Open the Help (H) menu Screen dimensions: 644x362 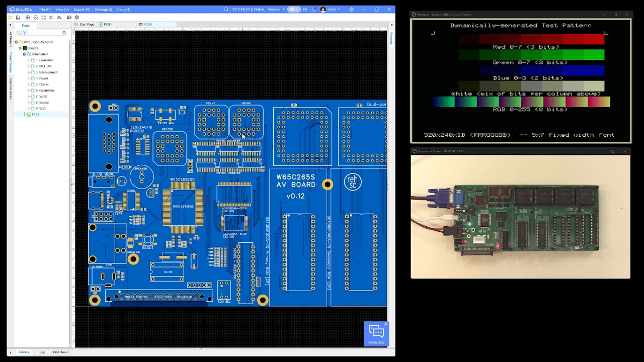click(123, 9)
